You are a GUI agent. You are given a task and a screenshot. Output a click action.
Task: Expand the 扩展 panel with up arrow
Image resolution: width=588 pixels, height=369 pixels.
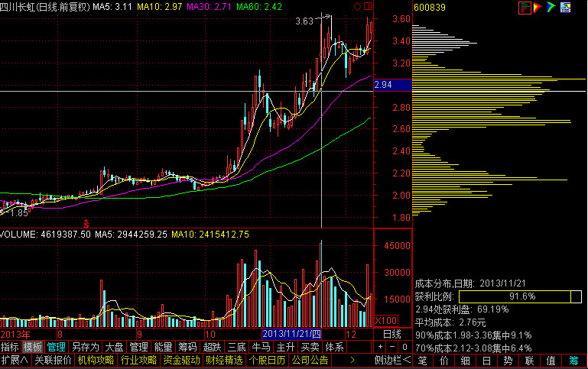point(15,360)
